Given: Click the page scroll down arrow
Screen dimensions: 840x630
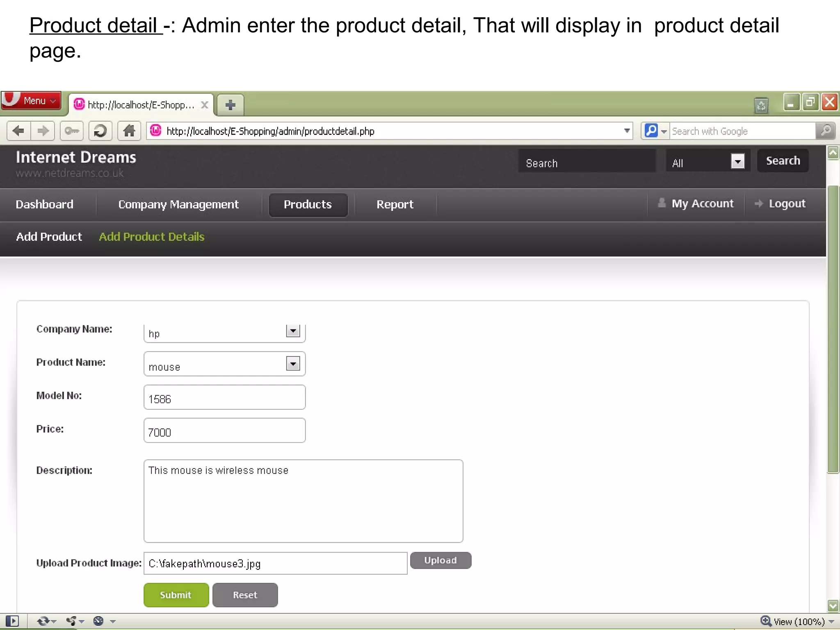Looking at the screenshot, I should (x=833, y=606).
